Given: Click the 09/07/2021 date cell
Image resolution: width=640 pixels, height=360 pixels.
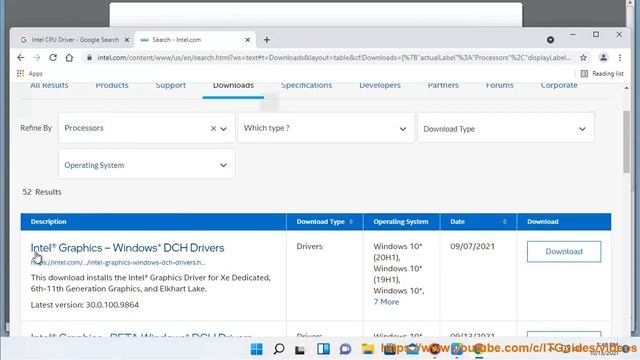Looking at the screenshot, I should click(472, 246).
